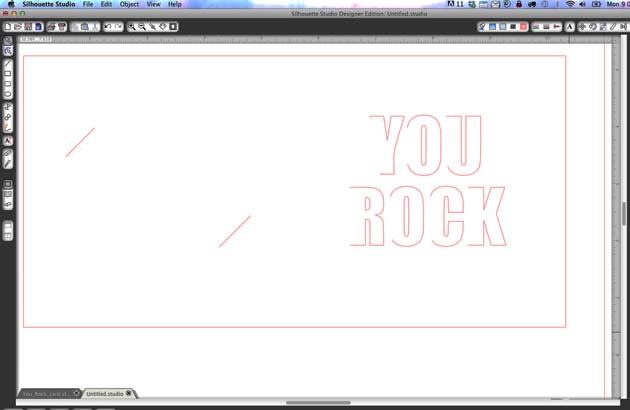Zoom out with the minus magnifier
This screenshot has height=410, width=630.
142,27
